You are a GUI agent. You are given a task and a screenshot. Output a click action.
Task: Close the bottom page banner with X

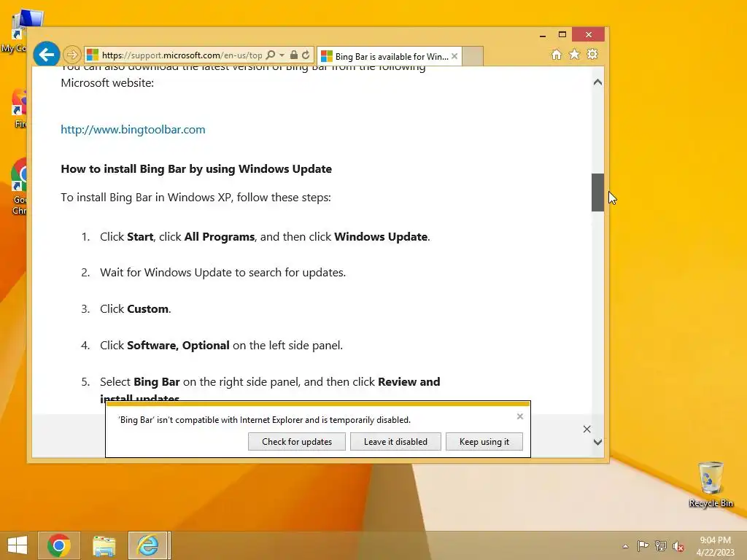click(587, 429)
